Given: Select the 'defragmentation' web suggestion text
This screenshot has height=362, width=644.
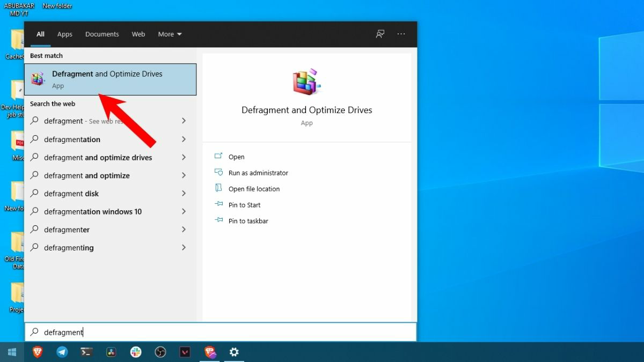Looking at the screenshot, I should [x=72, y=139].
